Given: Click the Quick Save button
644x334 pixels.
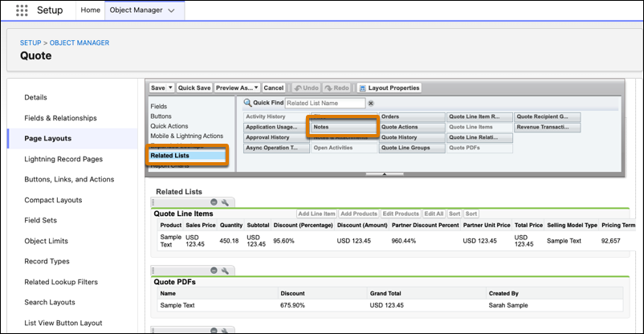Looking at the screenshot, I should [x=194, y=88].
